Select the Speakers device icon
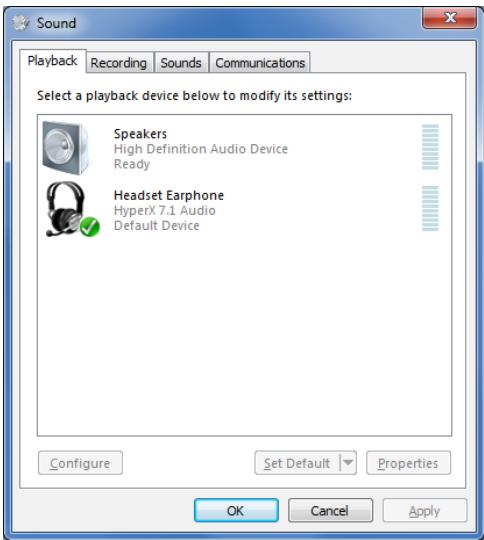The image size is (484, 540). [66, 148]
